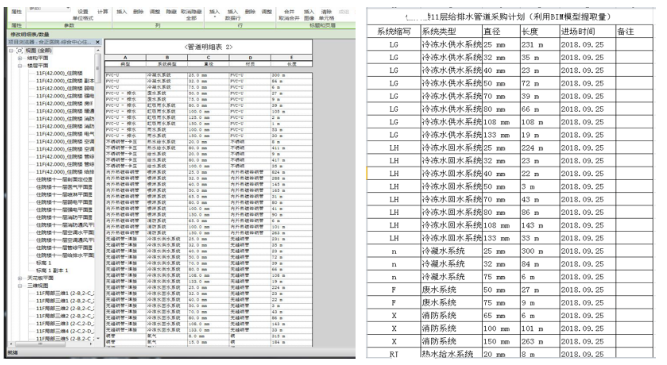
Task: Expand the 结构平面 tree node
Action: 20,58
